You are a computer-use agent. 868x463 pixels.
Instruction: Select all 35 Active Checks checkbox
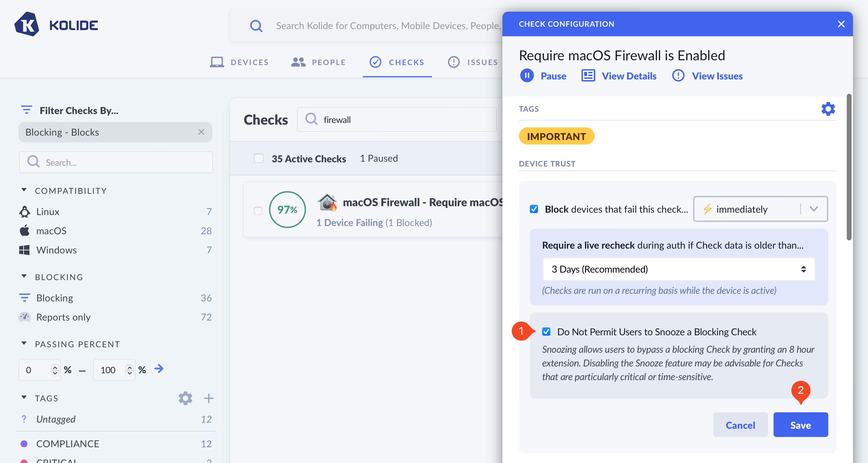click(x=259, y=158)
